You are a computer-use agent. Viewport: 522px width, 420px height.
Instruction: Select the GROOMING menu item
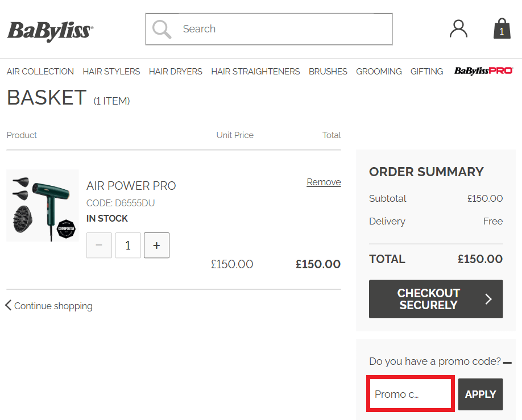click(x=379, y=71)
